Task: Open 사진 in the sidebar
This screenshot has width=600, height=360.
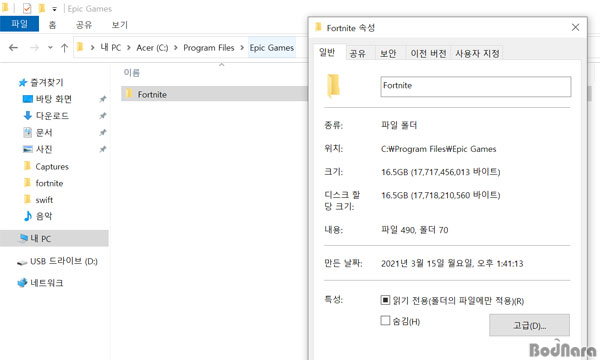Action: (38, 149)
